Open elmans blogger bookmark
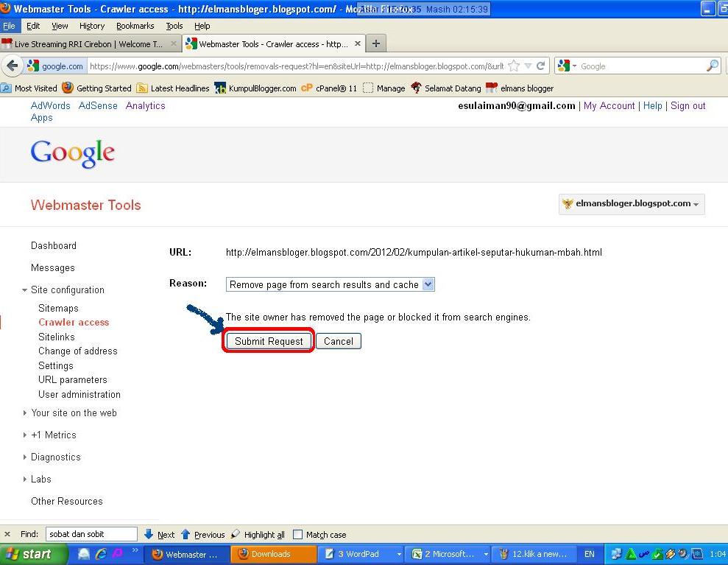Viewport: 728px width, 565px height. pos(520,88)
